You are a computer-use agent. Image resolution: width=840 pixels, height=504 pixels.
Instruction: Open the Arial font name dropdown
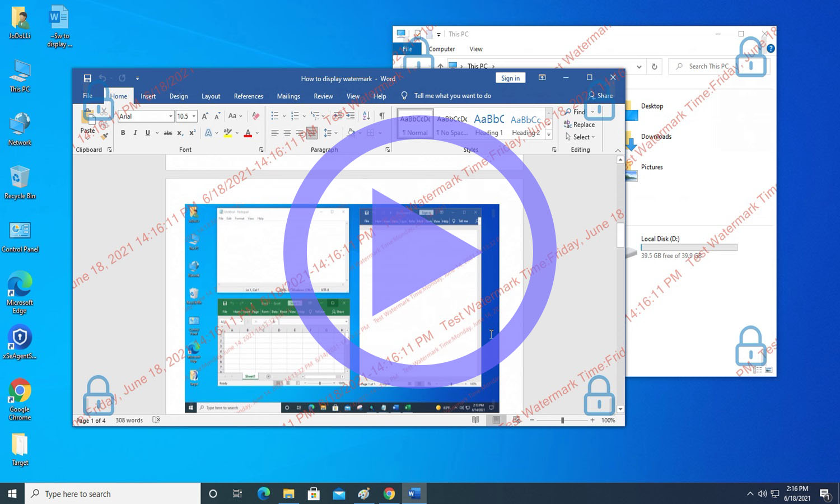[171, 116]
